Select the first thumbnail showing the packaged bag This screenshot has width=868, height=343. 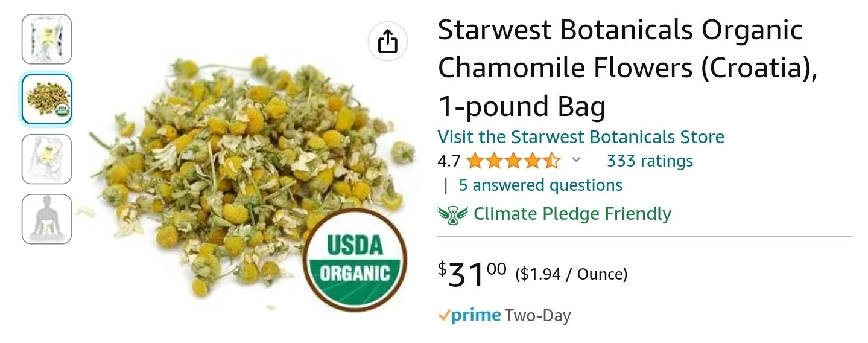point(47,39)
